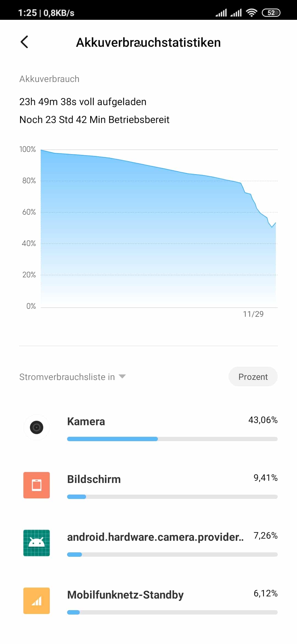Tap the green Android camera provider icon
Viewport: 297px width, 644px height.
tap(37, 543)
